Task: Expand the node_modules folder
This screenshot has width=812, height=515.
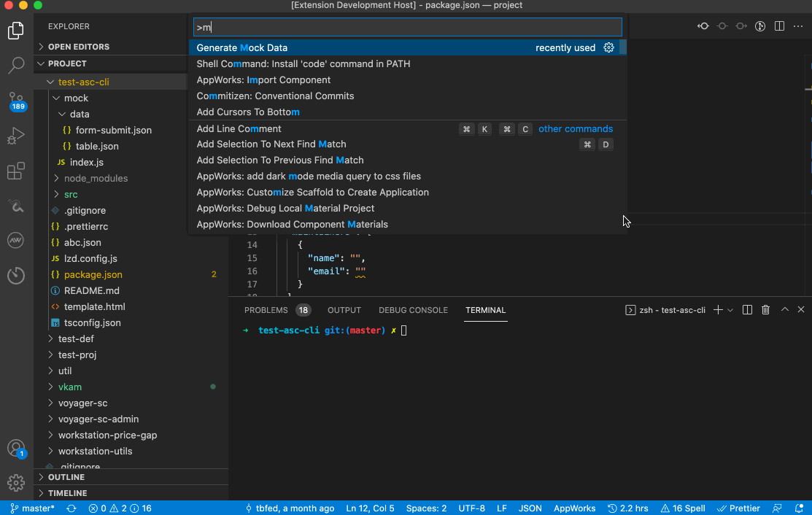Action: (56, 178)
